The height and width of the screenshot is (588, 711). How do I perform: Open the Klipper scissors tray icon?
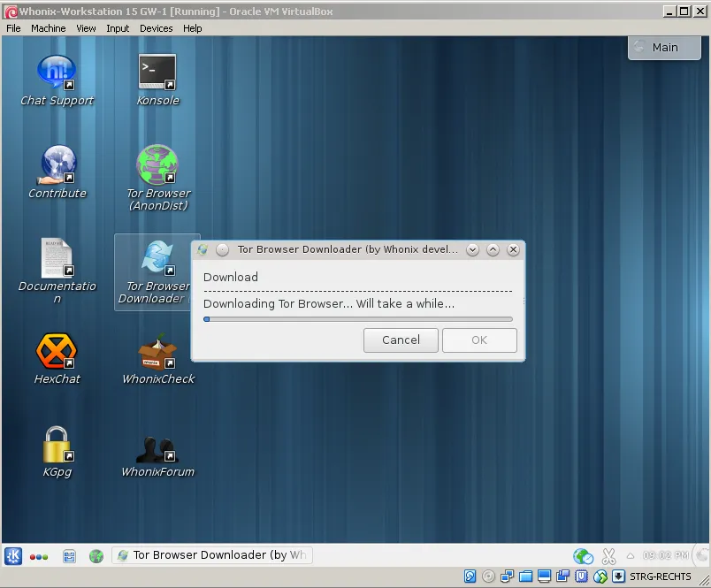tap(608, 556)
